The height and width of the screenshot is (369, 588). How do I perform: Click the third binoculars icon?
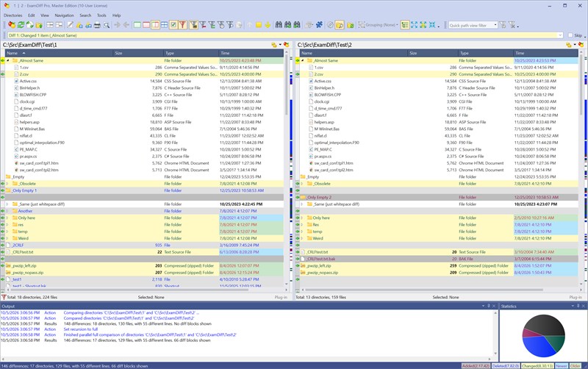(297, 25)
